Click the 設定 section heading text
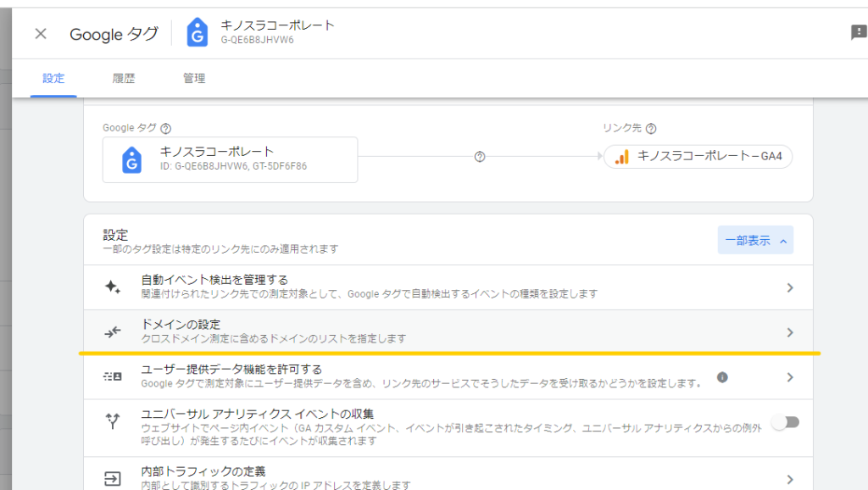The height and width of the screenshot is (490, 868). pyautogui.click(x=115, y=235)
